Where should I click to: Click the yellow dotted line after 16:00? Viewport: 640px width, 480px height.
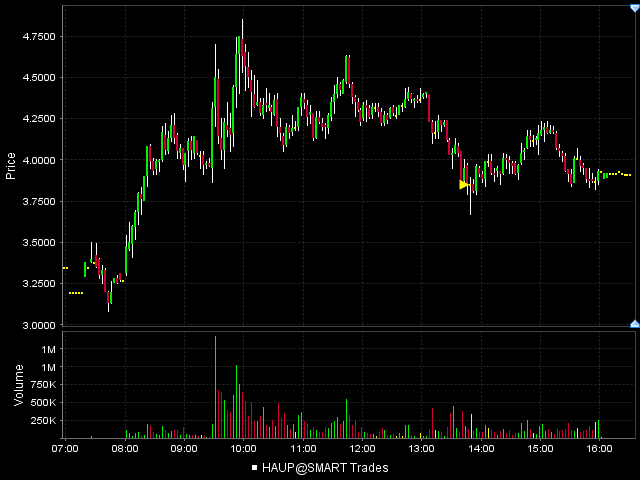[x=618, y=174]
